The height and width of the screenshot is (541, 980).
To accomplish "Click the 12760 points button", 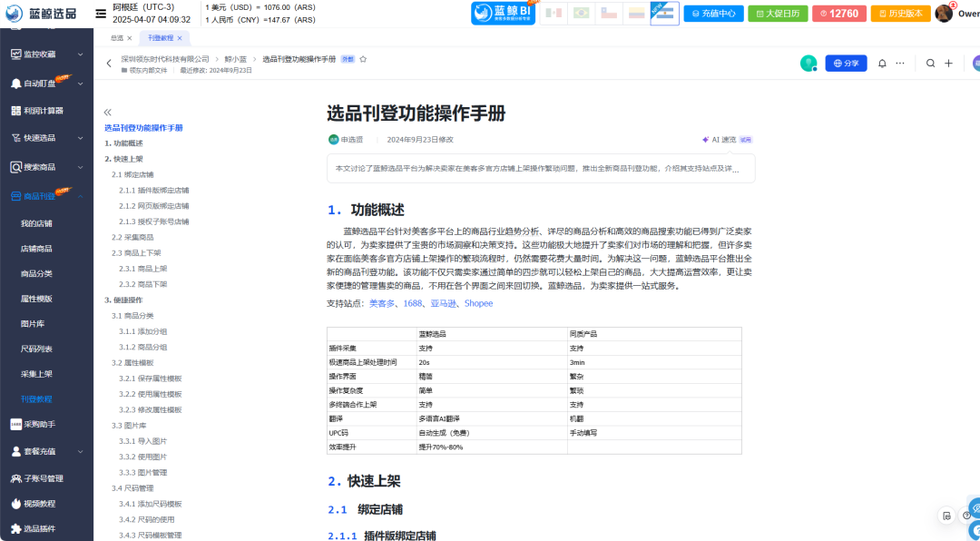I will coord(839,13).
